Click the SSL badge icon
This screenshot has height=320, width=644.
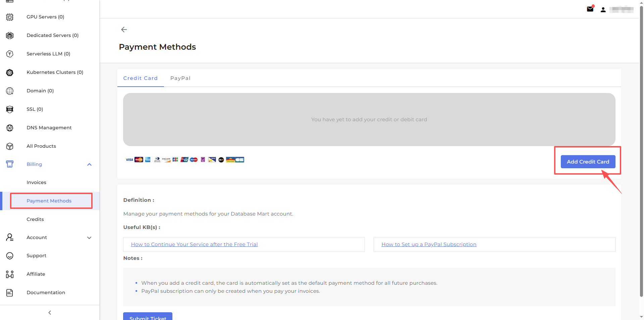click(x=10, y=109)
